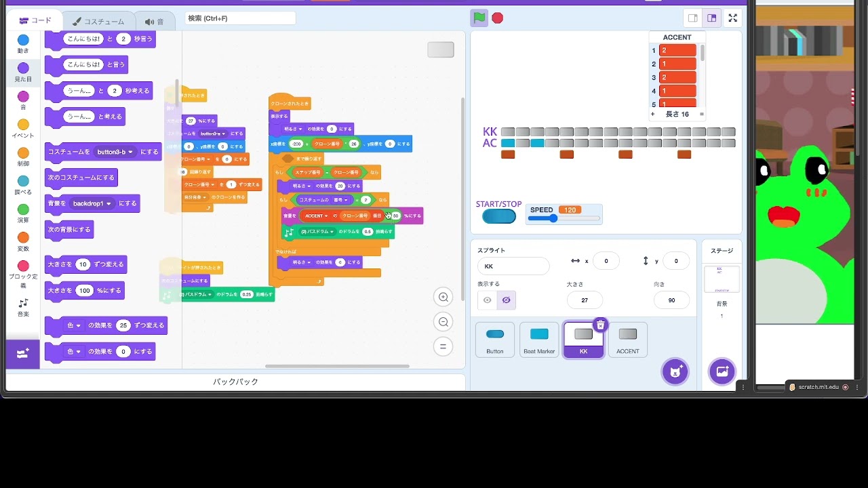This screenshot has height=488, width=868.
Task: Stop the project with the red stop sign
Action: [x=498, y=18]
